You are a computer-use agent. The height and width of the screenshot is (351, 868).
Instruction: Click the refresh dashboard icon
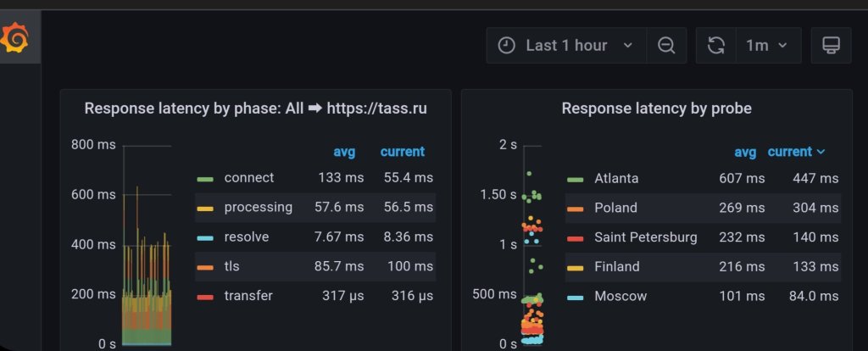pyautogui.click(x=716, y=46)
